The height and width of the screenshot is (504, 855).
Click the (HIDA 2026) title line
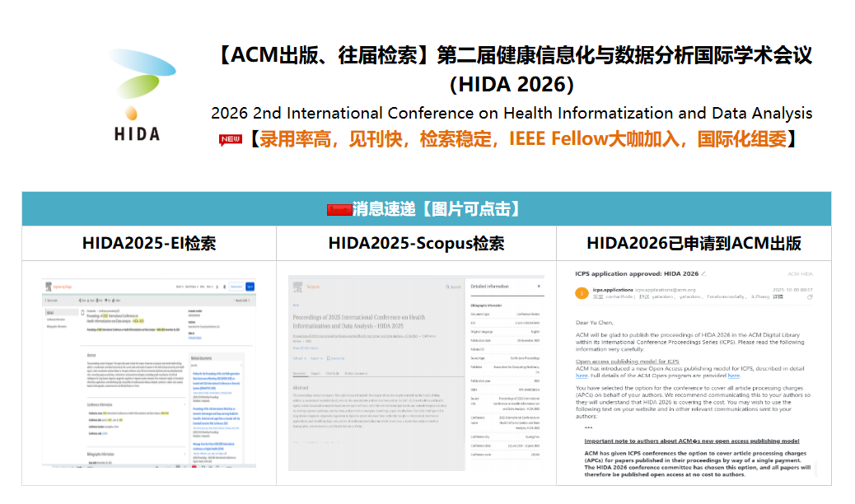click(x=512, y=85)
